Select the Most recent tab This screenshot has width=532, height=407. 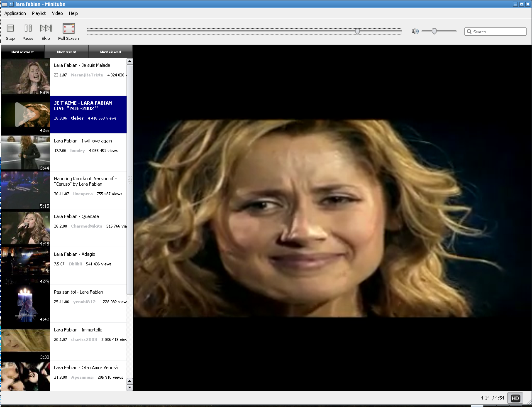67,52
